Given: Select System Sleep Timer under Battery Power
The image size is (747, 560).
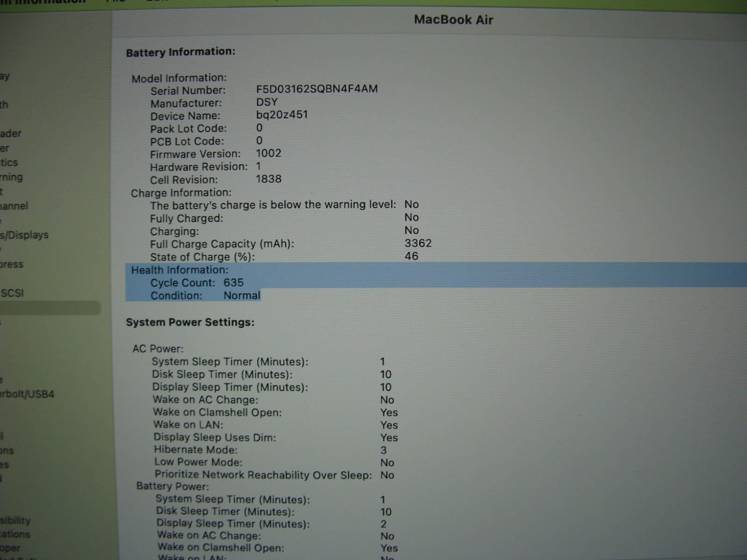Looking at the screenshot, I should click(233, 499).
